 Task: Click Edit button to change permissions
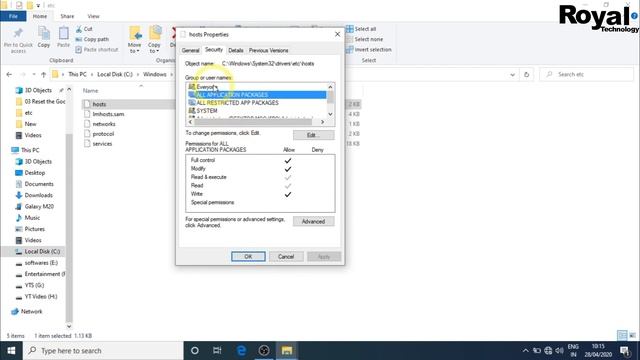[x=313, y=135]
